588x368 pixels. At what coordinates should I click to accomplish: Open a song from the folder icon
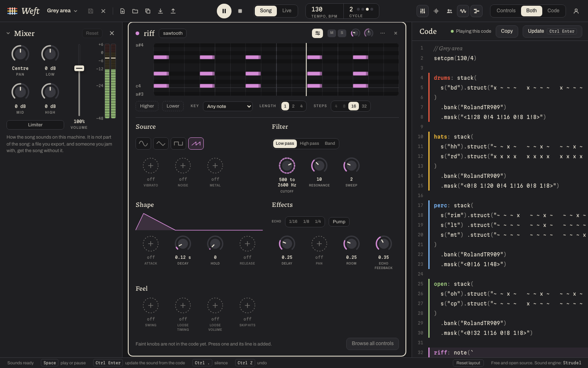pos(135,11)
